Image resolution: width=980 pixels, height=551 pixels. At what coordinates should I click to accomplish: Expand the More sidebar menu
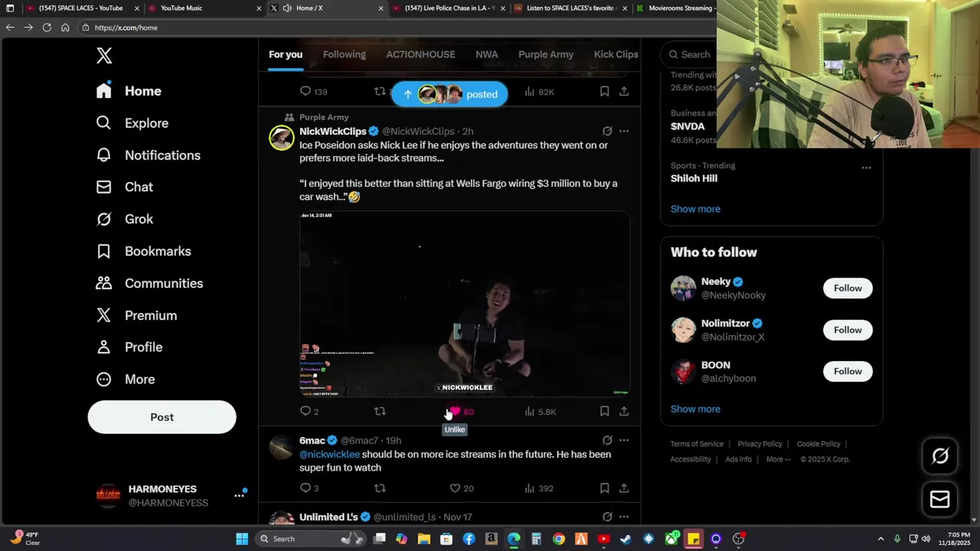[x=125, y=380]
